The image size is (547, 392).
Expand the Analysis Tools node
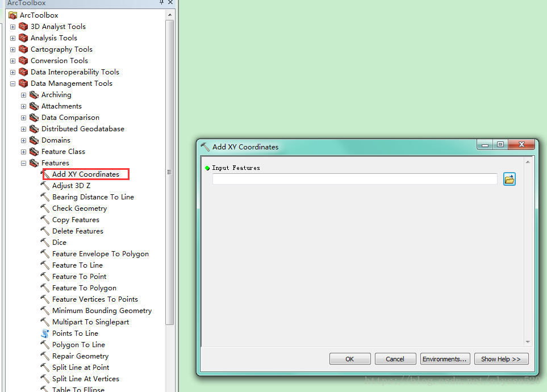13,39
